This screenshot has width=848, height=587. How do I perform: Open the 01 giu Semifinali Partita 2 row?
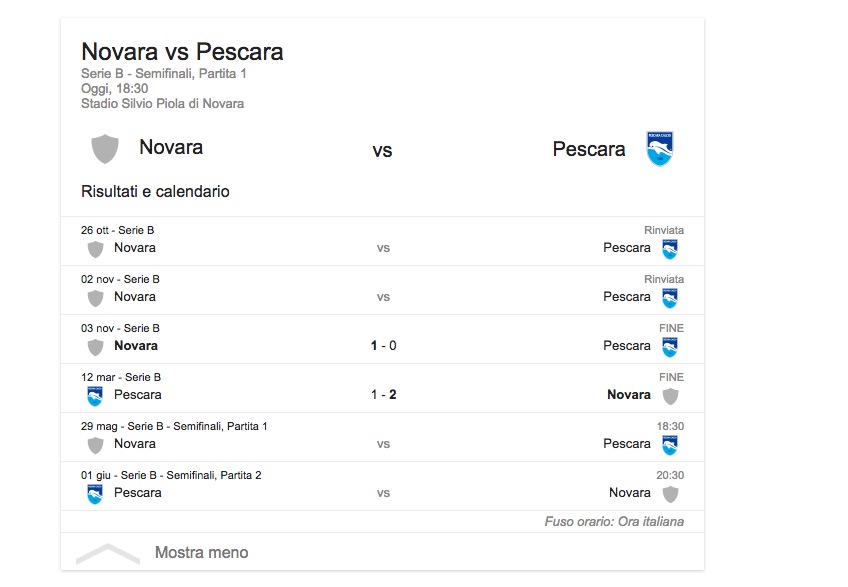pyautogui.click(x=383, y=486)
